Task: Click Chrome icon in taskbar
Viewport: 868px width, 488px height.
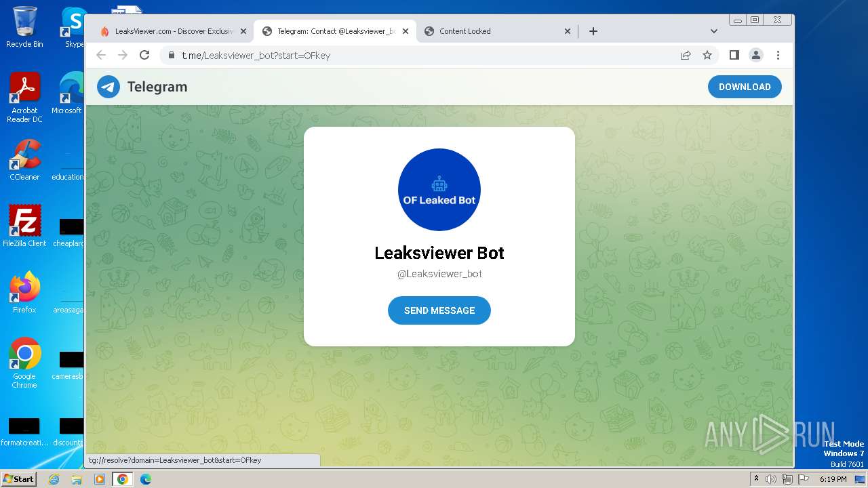Action: (123, 479)
